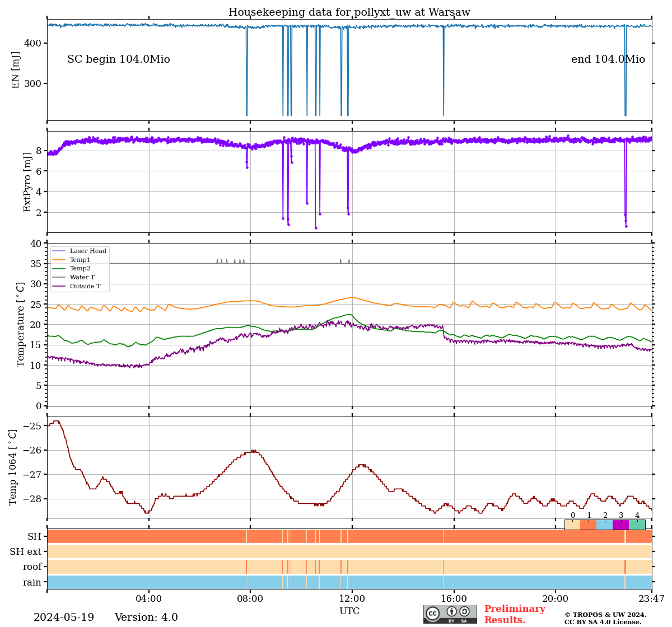Click the '04:00' time axis tick label
Viewport: 672px width, 627px height.
point(148,599)
